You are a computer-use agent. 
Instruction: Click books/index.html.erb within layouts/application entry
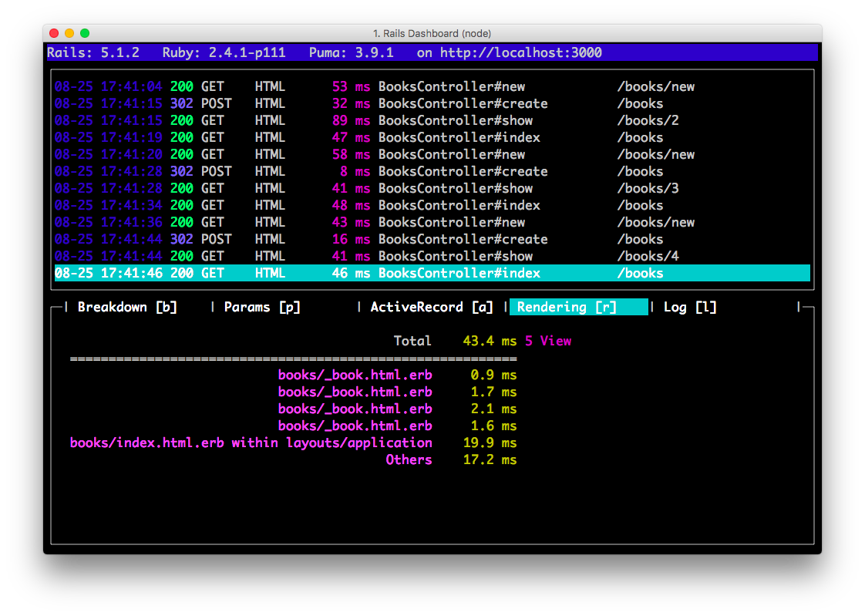point(294,443)
